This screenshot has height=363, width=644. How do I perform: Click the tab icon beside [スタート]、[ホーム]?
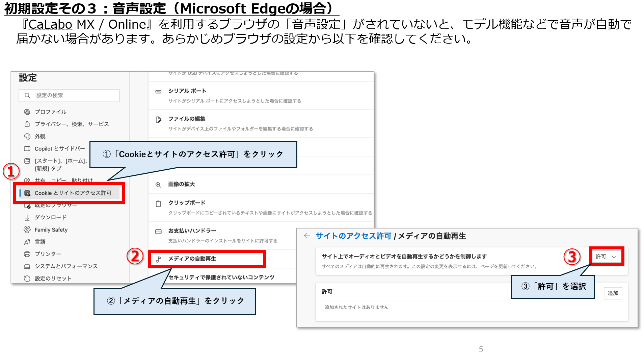click(27, 161)
